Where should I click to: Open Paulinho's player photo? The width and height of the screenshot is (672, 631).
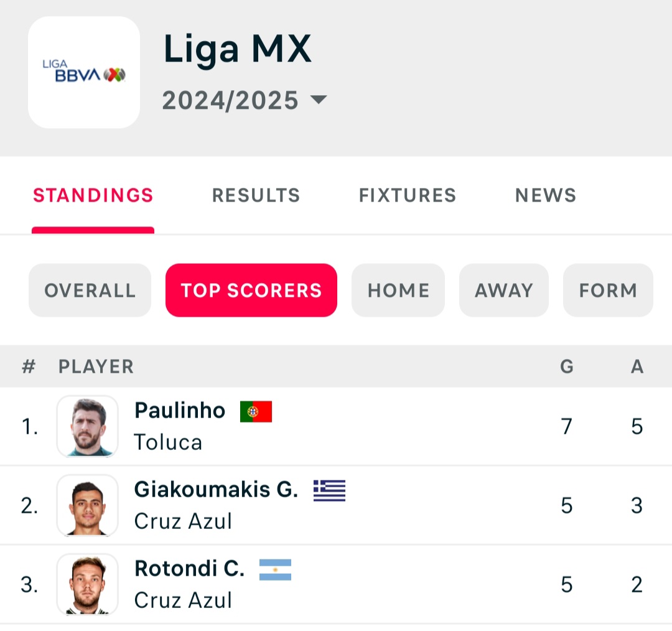pos(87,427)
